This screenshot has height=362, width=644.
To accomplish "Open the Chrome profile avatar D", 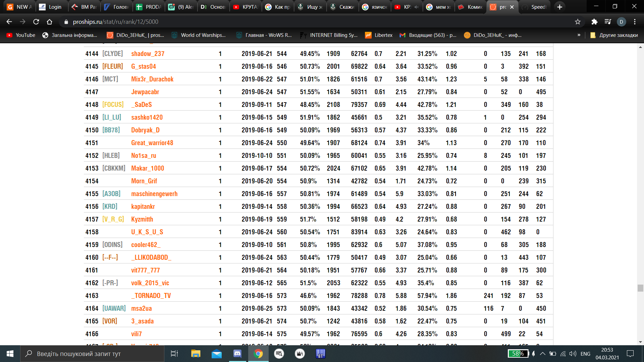I will [x=621, y=22].
